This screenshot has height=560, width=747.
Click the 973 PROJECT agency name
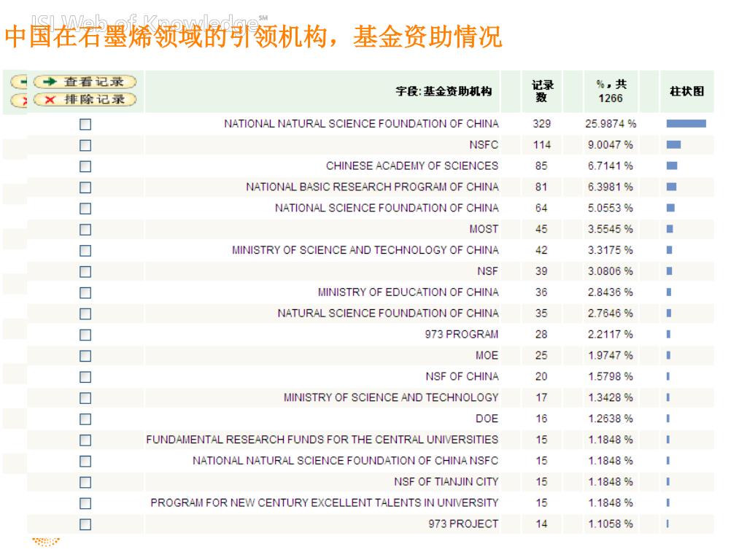[463, 524]
